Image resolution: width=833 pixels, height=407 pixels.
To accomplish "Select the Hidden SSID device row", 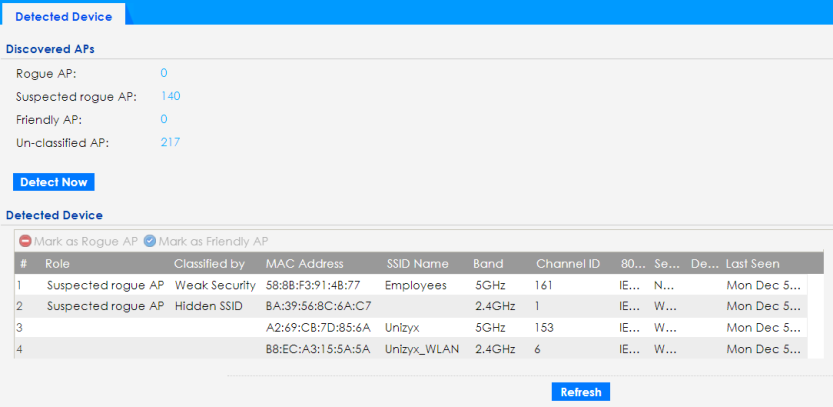I will pos(210,306).
